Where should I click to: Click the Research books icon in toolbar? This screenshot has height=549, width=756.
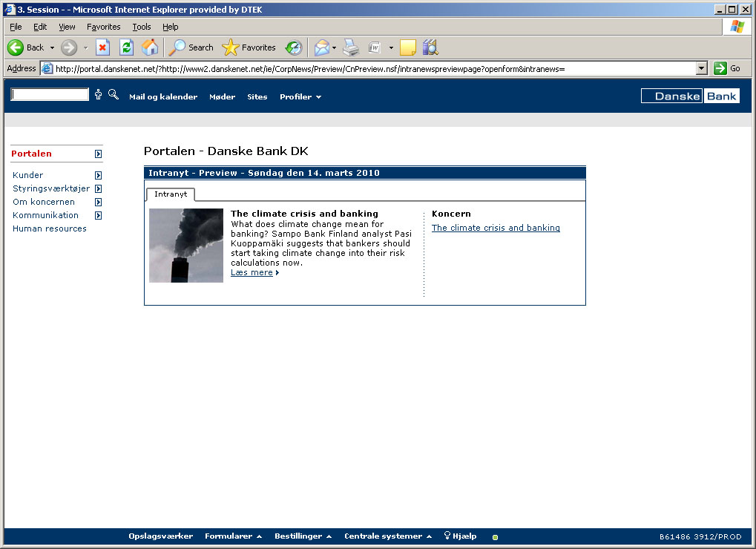[430, 47]
